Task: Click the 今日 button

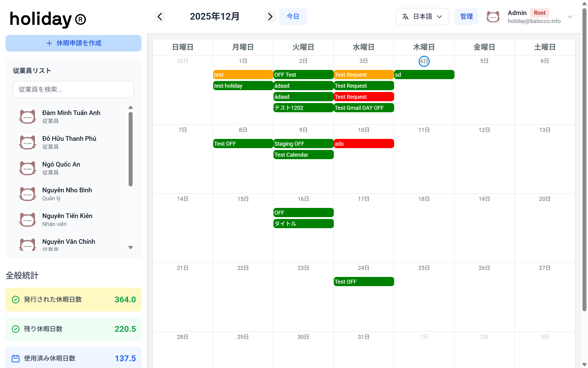Action: pyautogui.click(x=293, y=17)
